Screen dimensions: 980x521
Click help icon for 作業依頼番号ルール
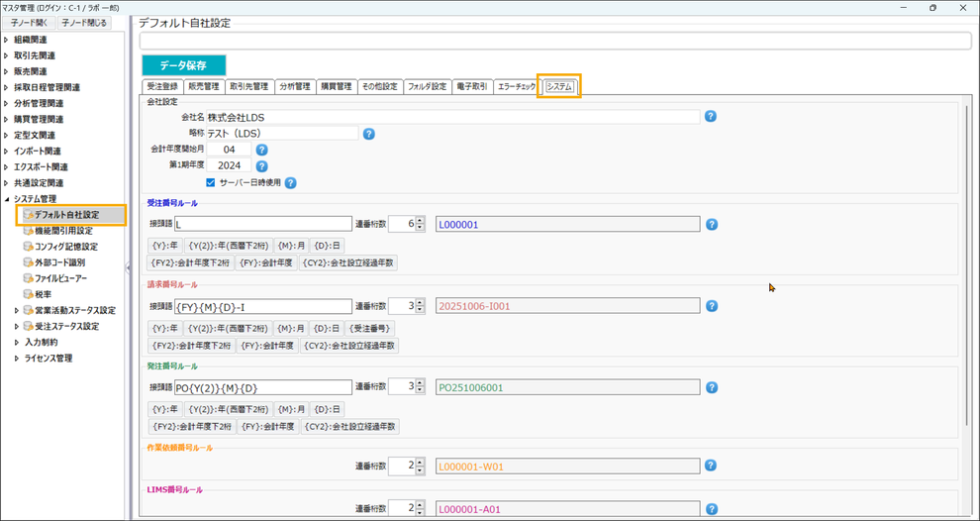pos(712,466)
